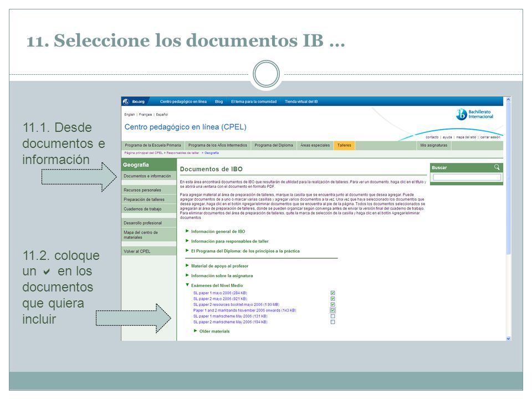Click the contacto link
The image size is (532, 399).
coord(432,137)
